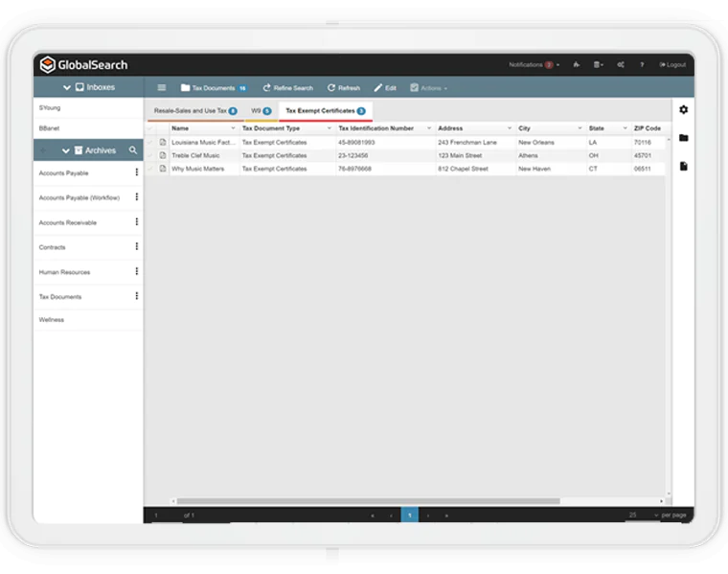
Task: Open the Notifications dropdown
Action: [x=534, y=65]
